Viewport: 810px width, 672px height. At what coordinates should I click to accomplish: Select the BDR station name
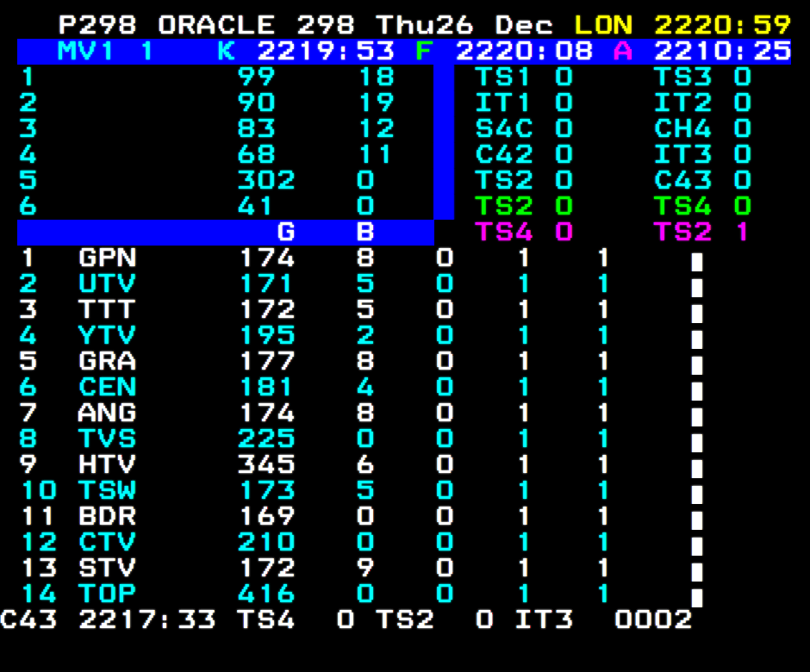coord(107,515)
